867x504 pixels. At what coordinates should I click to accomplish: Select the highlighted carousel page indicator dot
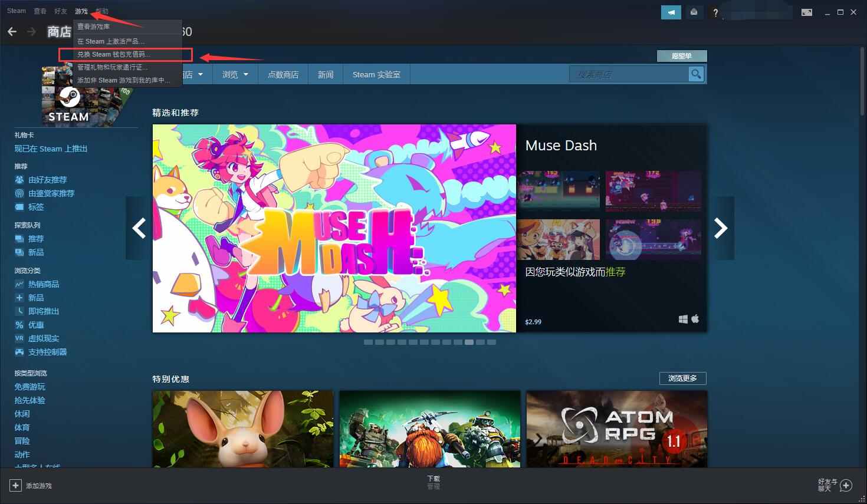coord(469,342)
